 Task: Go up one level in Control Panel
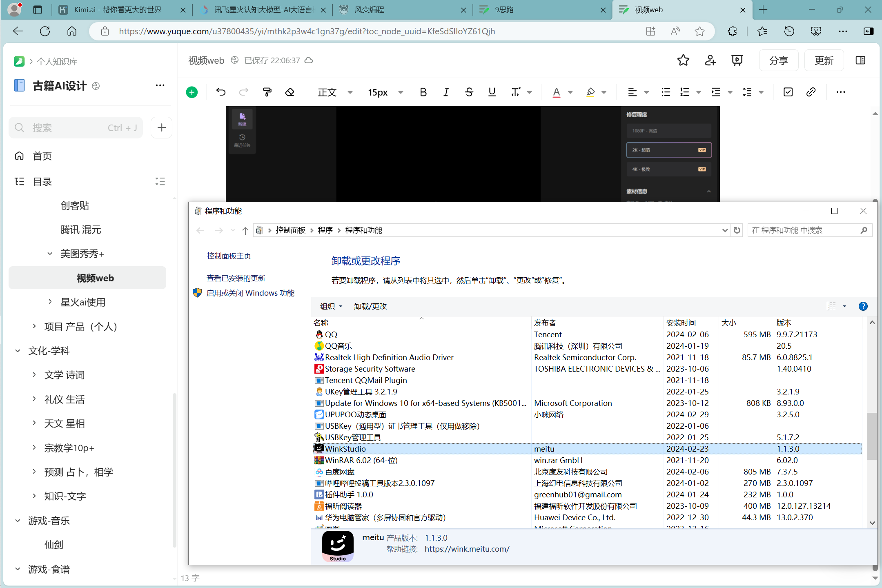coord(245,231)
